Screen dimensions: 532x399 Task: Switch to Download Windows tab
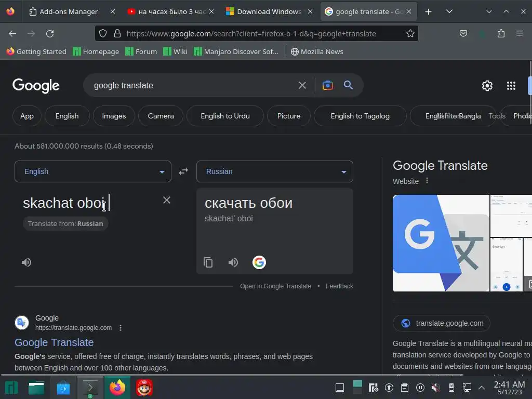click(x=270, y=11)
